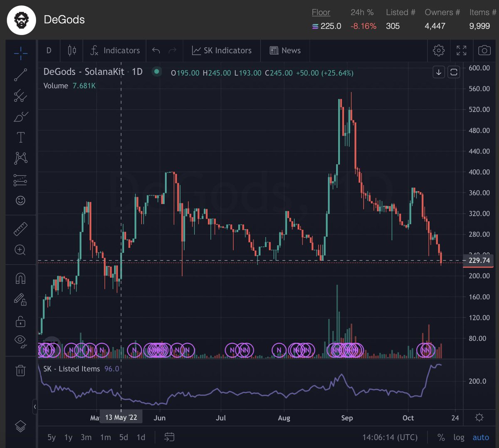Open candlestick chart style selector

pos(72,51)
